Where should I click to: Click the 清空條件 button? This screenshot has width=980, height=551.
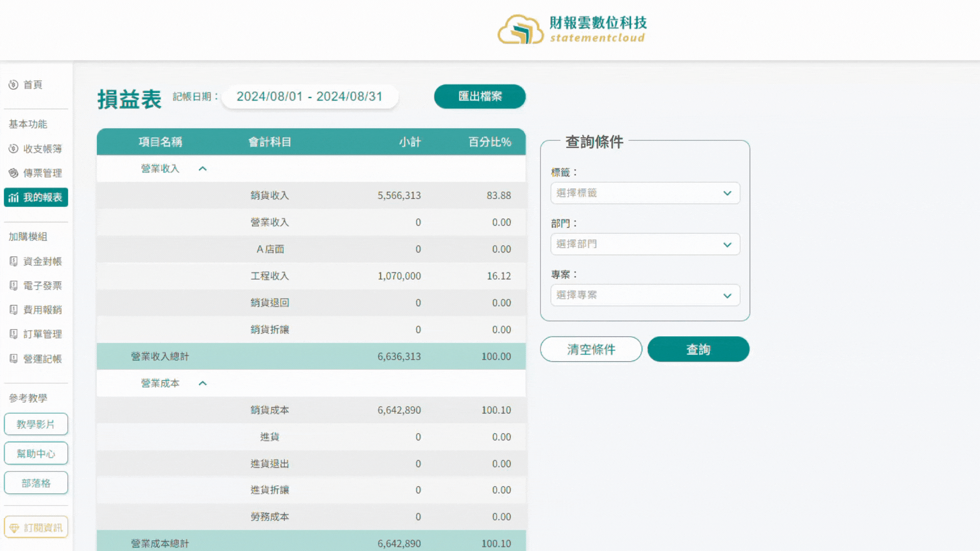tap(591, 349)
